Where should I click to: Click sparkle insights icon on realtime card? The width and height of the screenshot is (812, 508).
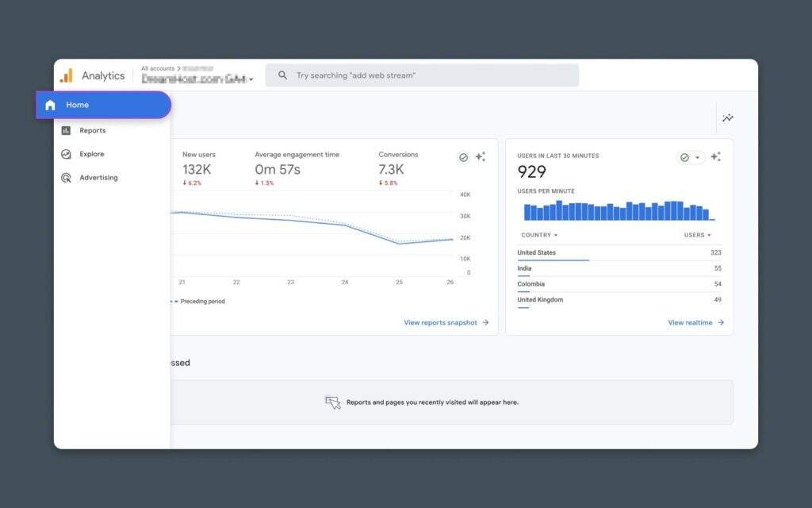[715, 157]
